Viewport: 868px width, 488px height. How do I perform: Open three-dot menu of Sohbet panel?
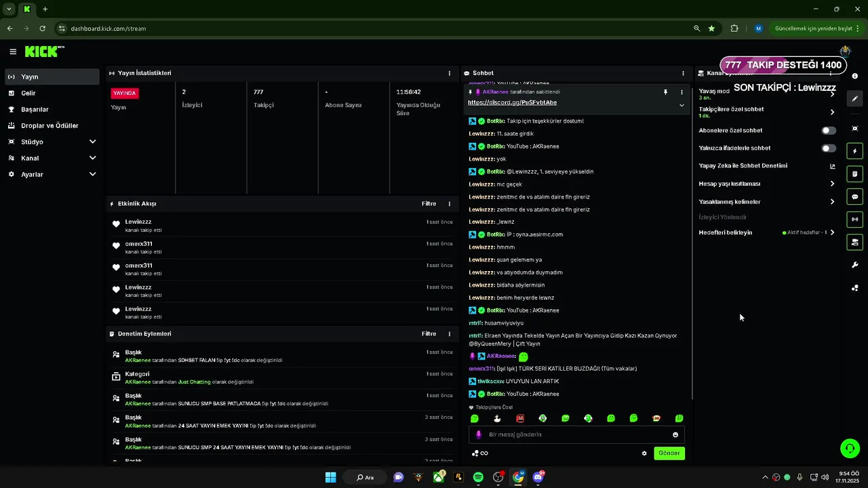[683, 73]
